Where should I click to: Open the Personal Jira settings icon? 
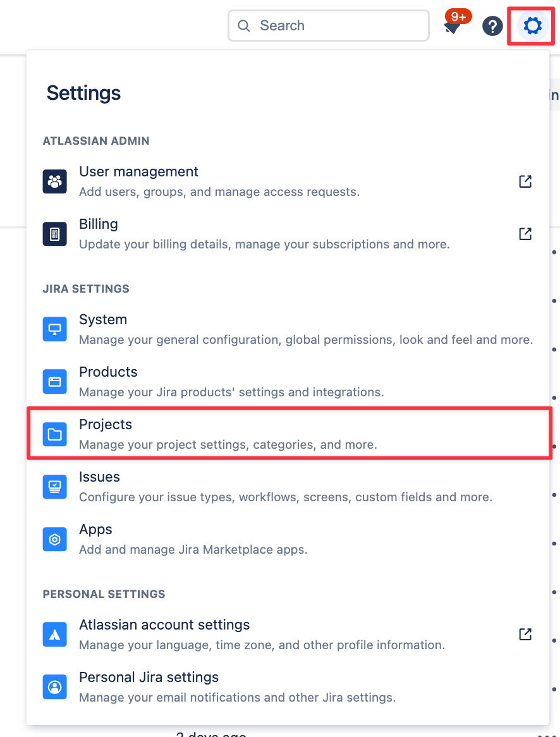(54, 687)
